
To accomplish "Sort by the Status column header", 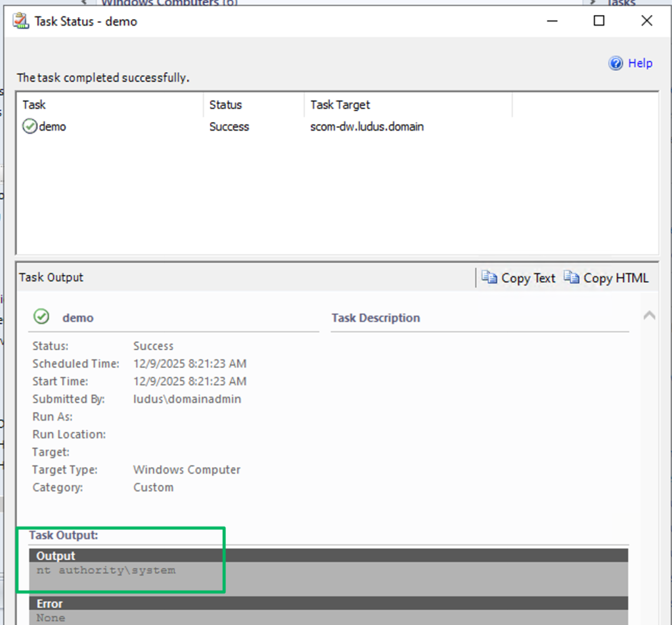I will pos(225,104).
